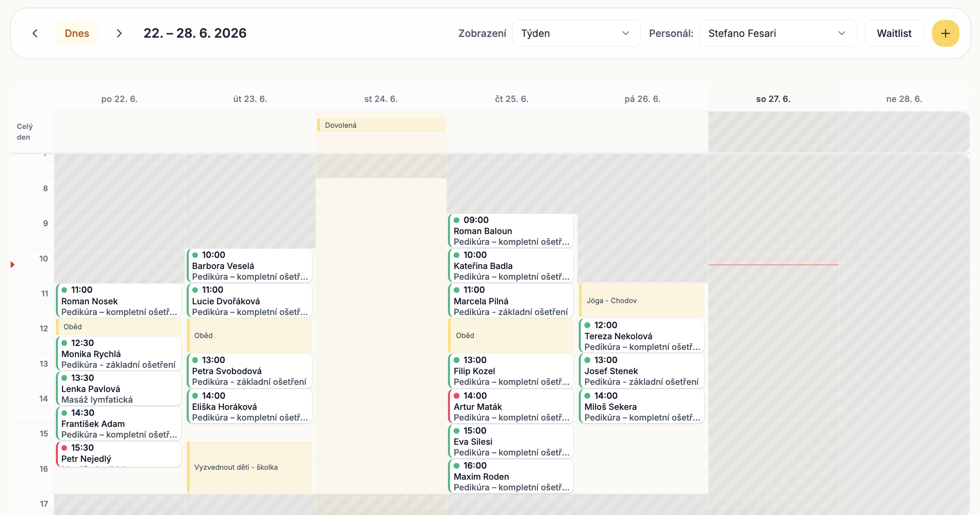Click the Personál: label
980x515 pixels.
[671, 33]
